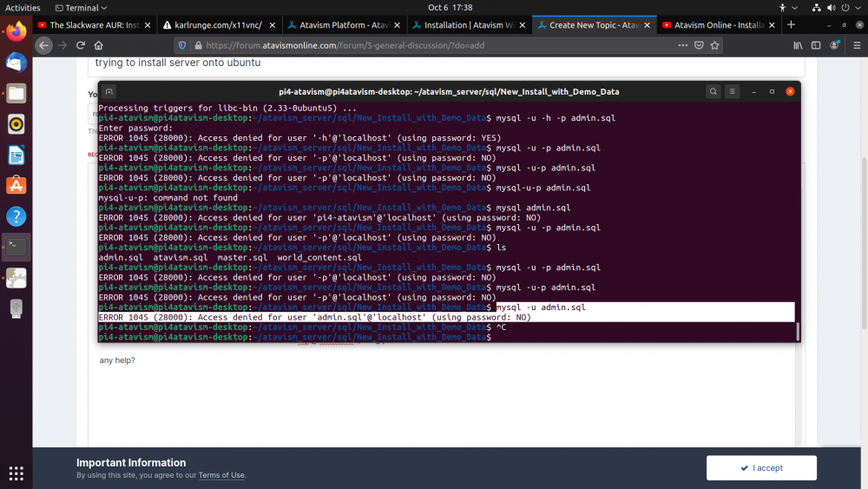
Task: Open Firefox Library icon
Action: pyautogui.click(x=798, y=45)
